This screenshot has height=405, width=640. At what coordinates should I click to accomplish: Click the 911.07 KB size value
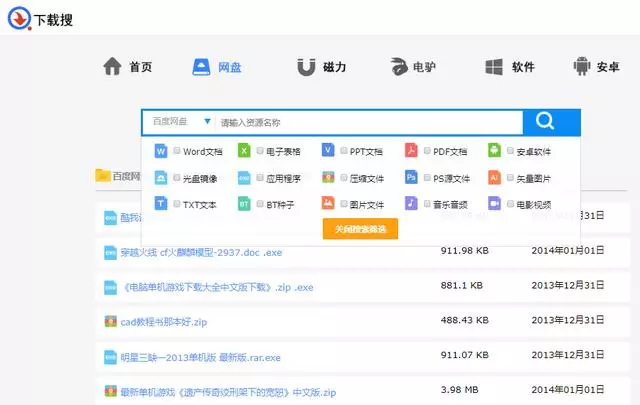464,355
